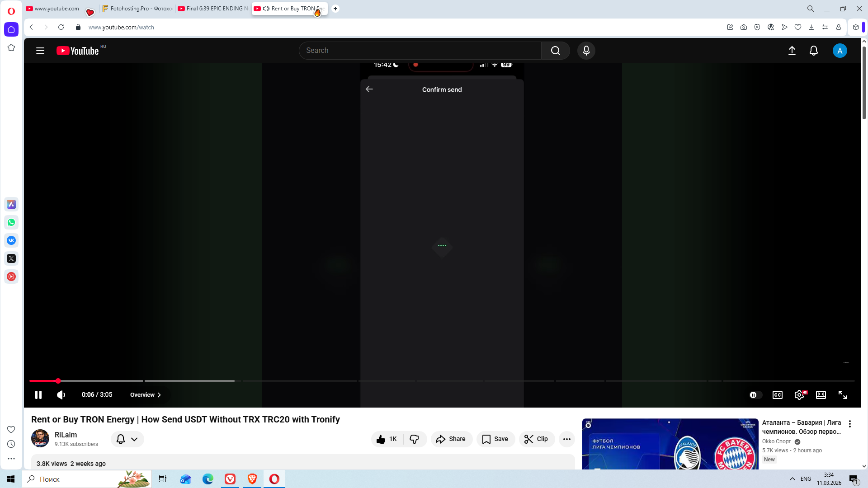Open notification bell dropdown for RiLaim
Screen dimensions: 868x488
pyautogui.click(x=127, y=439)
